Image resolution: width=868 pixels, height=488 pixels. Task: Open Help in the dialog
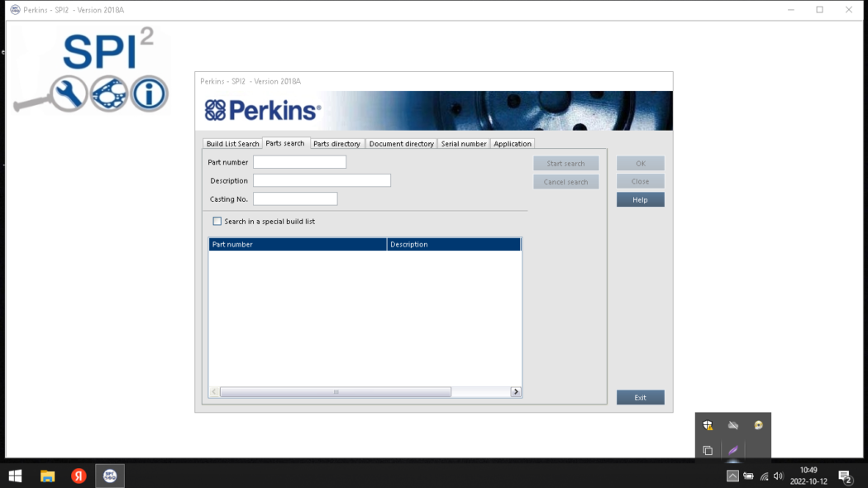click(641, 199)
